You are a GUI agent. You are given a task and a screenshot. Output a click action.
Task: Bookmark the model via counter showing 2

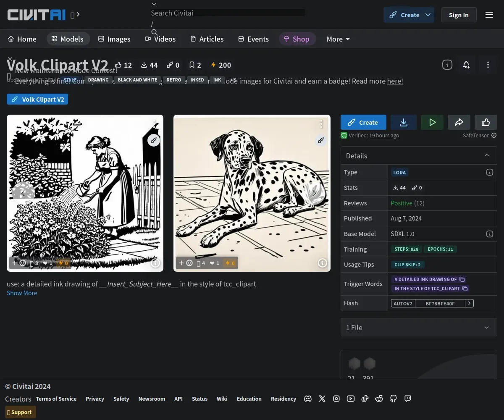195,65
